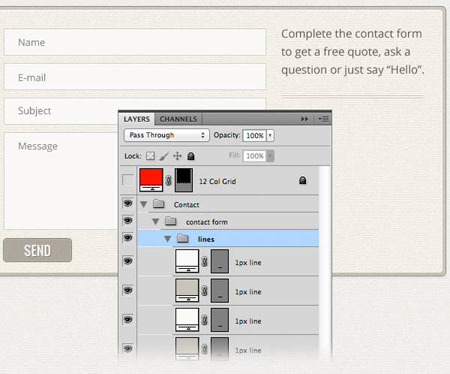Click the Name input field
Screen dimensions: 450x374
(x=135, y=42)
